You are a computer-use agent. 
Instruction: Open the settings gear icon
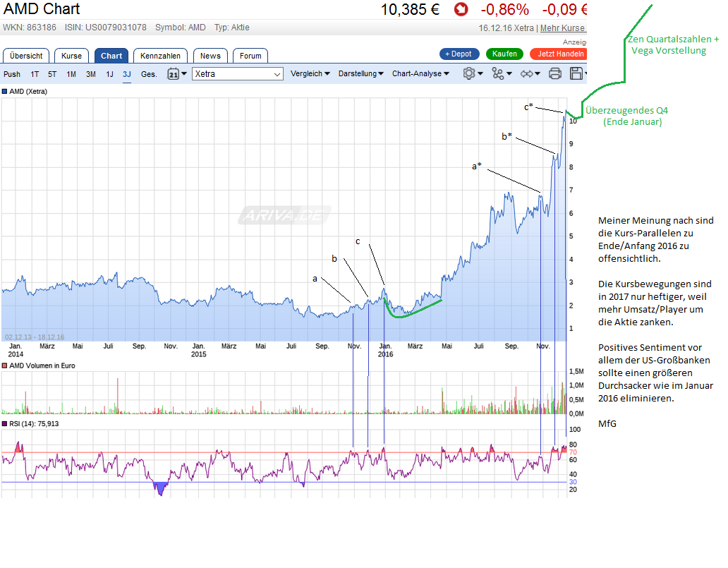(469, 73)
